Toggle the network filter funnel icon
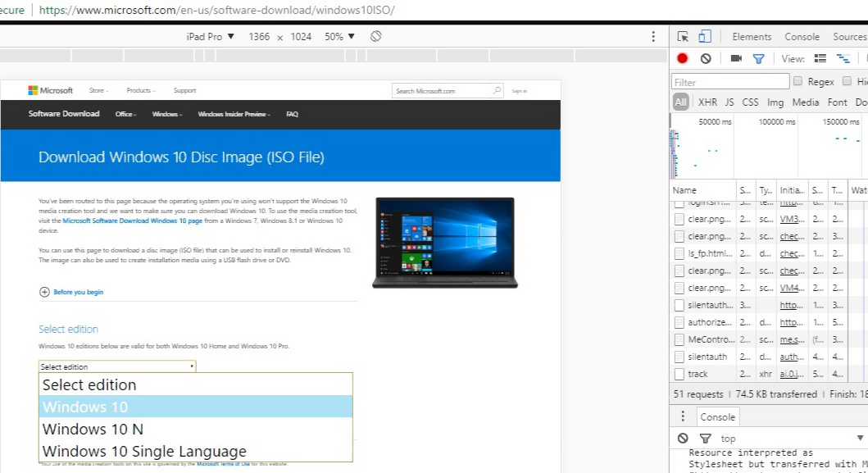The image size is (868, 473). coord(758,58)
